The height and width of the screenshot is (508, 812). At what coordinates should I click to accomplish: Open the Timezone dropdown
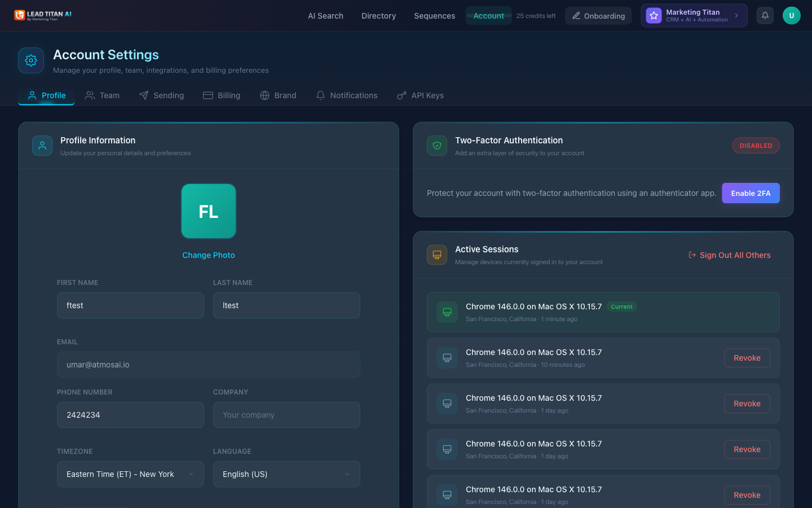[x=130, y=474]
